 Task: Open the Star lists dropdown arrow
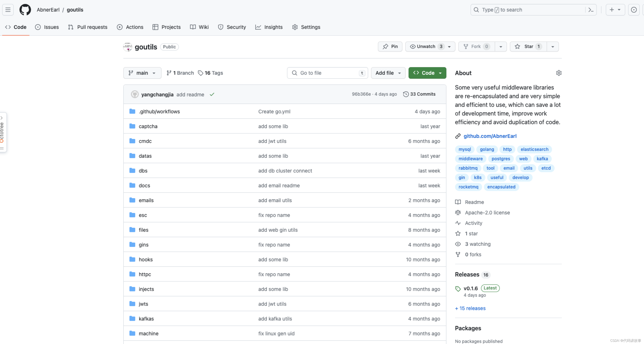[553, 47]
